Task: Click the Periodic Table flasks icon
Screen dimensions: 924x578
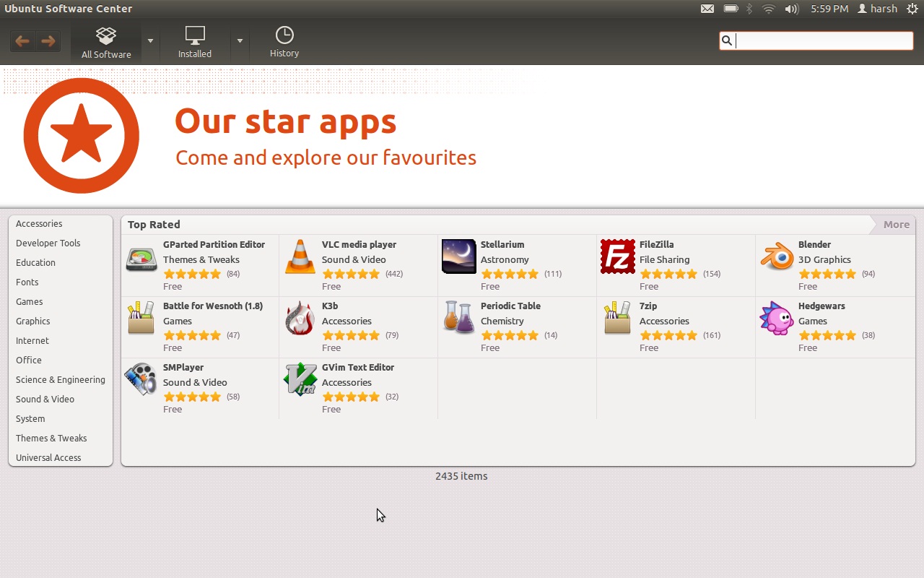Action: [459, 319]
